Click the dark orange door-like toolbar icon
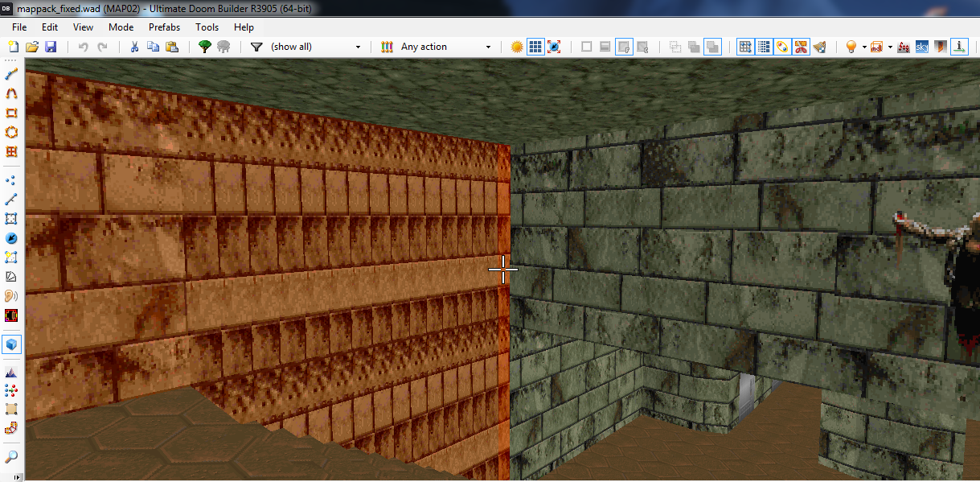Screen dimensions: 980x482 coord(941,47)
